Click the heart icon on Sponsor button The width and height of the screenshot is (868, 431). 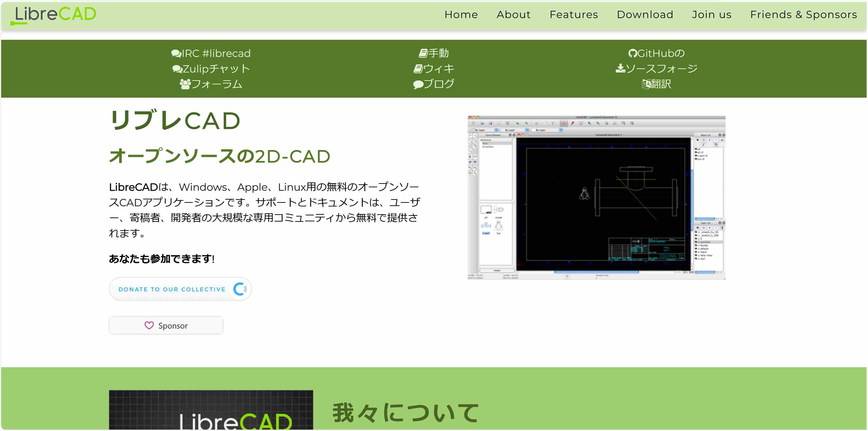[x=149, y=325]
